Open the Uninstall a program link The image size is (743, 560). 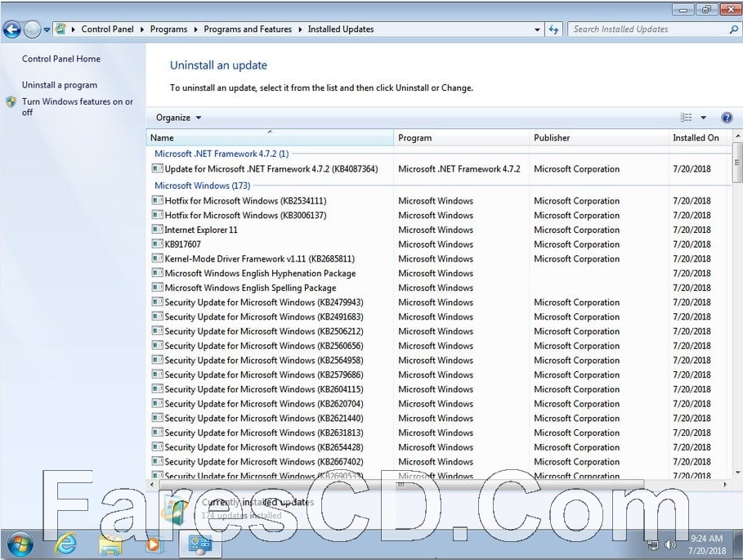(x=59, y=85)
